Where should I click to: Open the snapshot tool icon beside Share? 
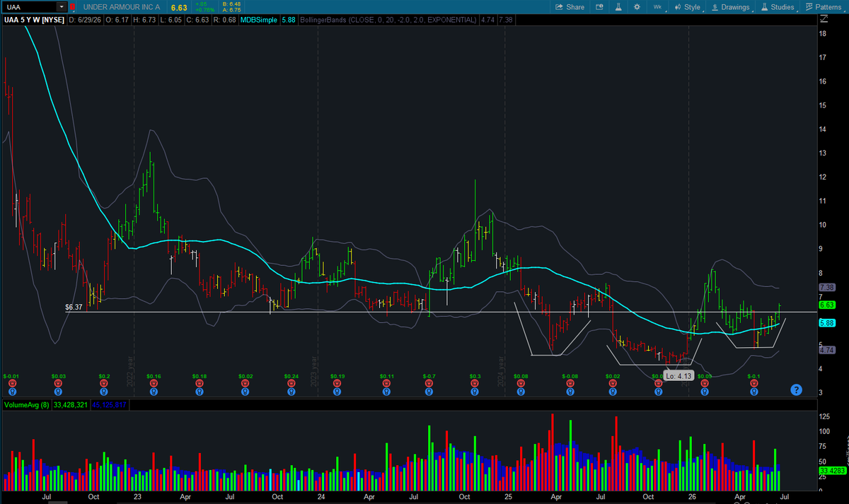tap(599, 7)
